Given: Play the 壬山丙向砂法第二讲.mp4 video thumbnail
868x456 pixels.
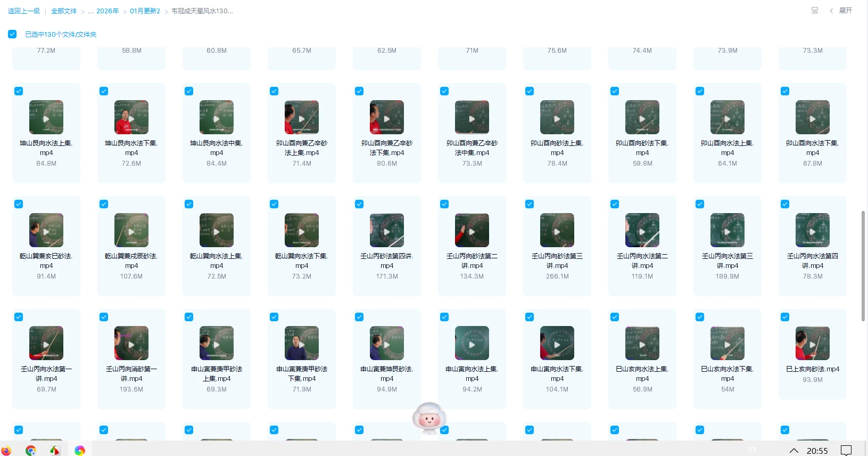Looking at the screenshot, I should point(472,230).
